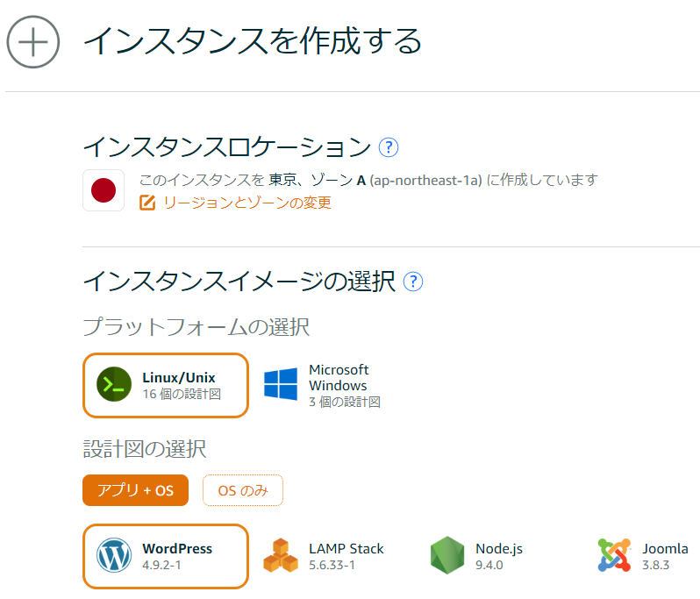The image size is (700, 599).
Task: Click the '設計図の選択' label
Action: [145, 449]
